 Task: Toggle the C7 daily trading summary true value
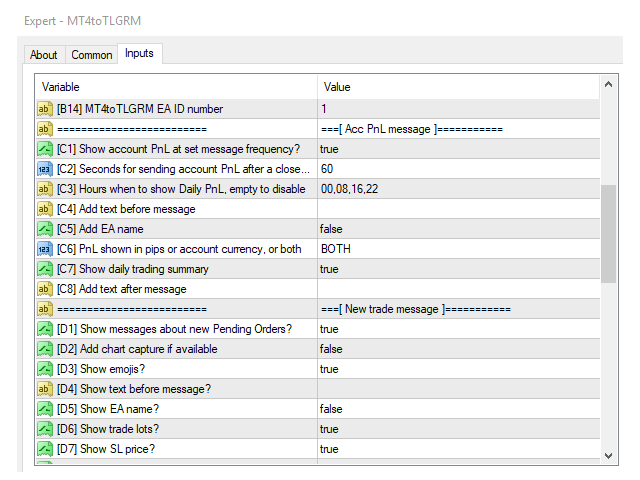[330, 269]
